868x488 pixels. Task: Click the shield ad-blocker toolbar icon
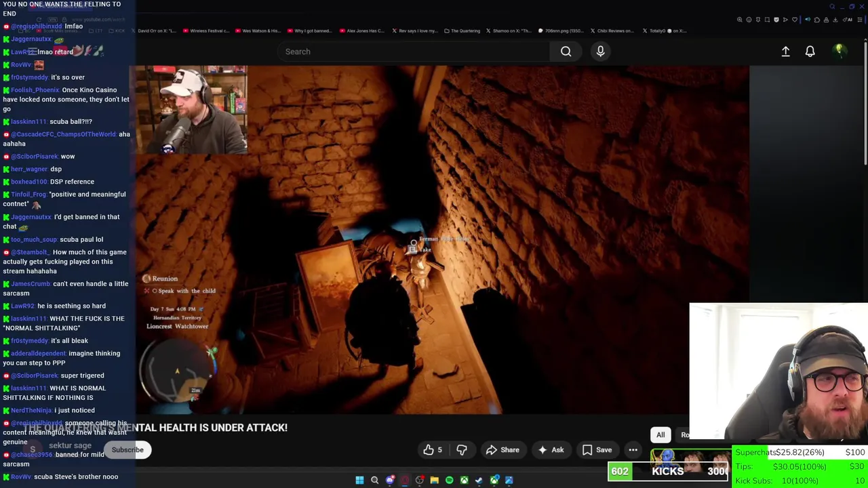point(776,20)
